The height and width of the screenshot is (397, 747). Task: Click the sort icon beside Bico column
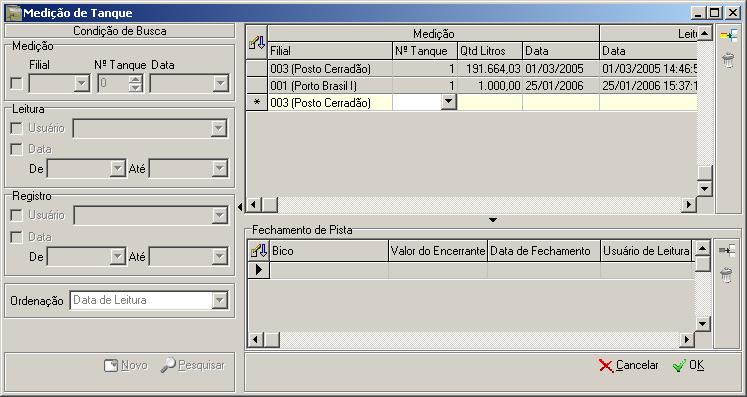coord(259,251)
